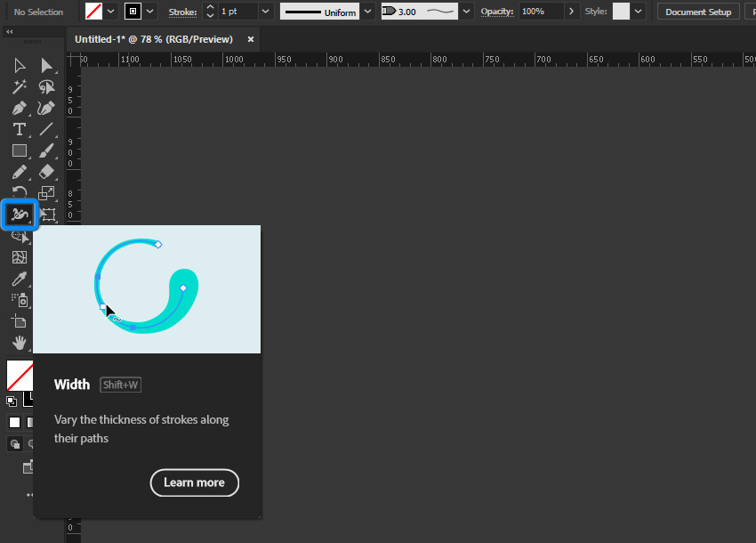Viewport: 756px width, 543px height.
Task: Select the Pen tool
Action: pos(19,108)
